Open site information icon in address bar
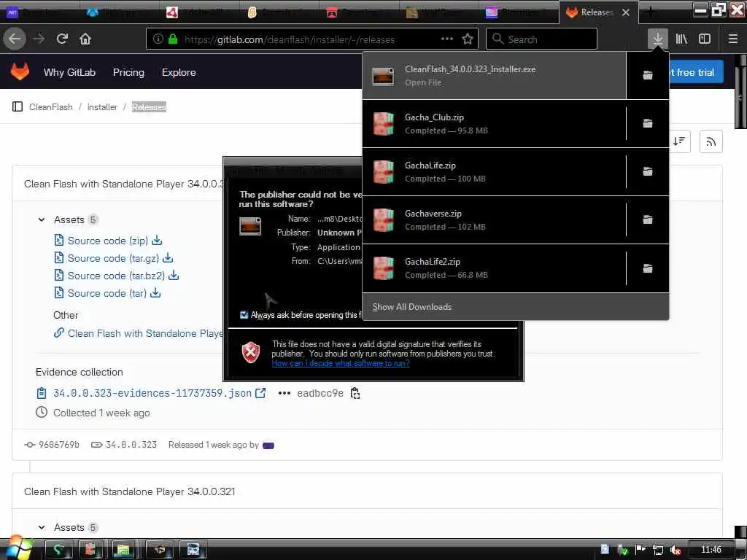 [158, 39]
